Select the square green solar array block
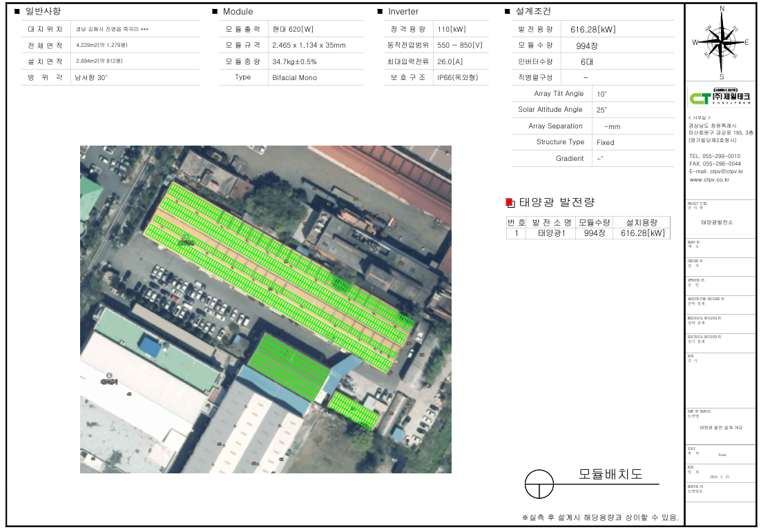Screen dimensions: 761x532 pos(288,368)
